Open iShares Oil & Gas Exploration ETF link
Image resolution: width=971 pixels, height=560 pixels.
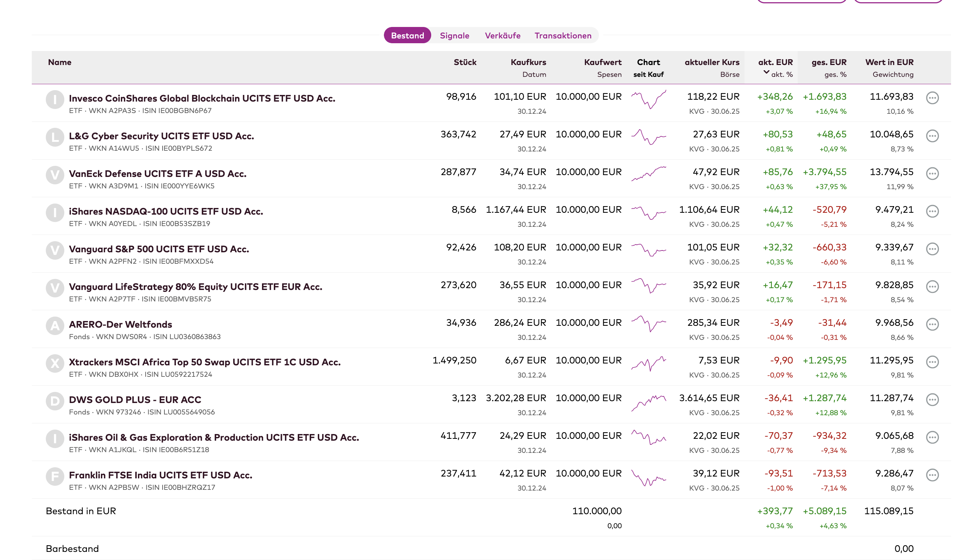(x=214, y=437)
